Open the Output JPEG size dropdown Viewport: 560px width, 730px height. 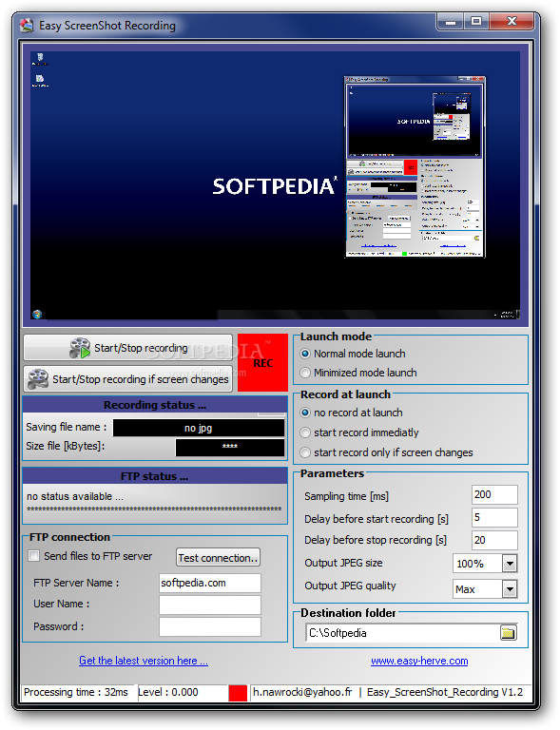click(510, 564)
